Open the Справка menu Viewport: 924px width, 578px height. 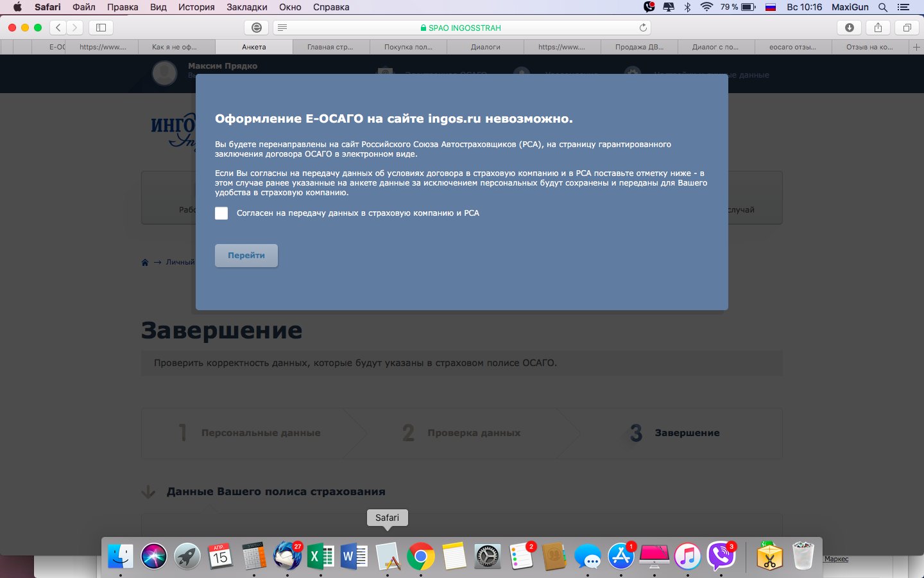[x=331, y=7]
